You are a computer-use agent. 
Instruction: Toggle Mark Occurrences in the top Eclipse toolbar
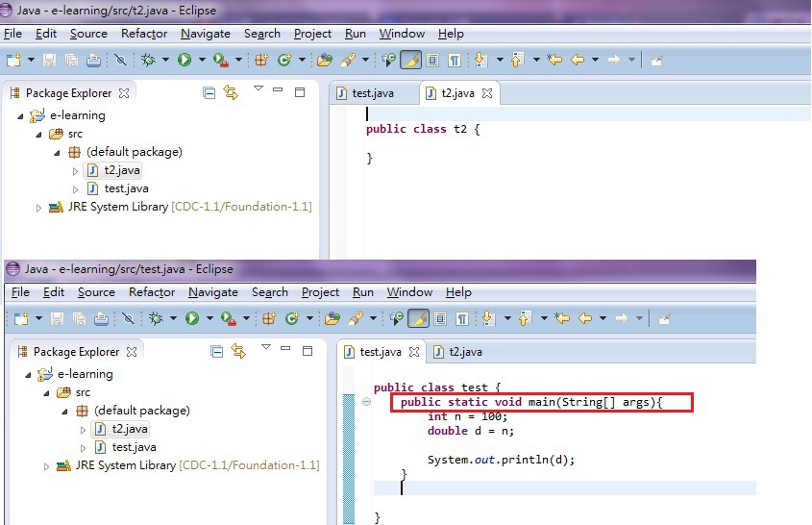point(410,61)
